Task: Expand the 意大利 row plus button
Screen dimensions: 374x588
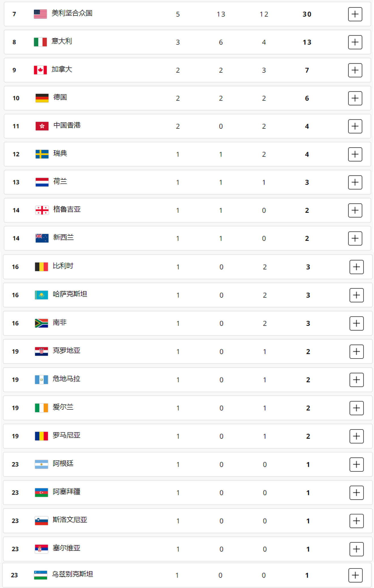Action: coord(355,42)
